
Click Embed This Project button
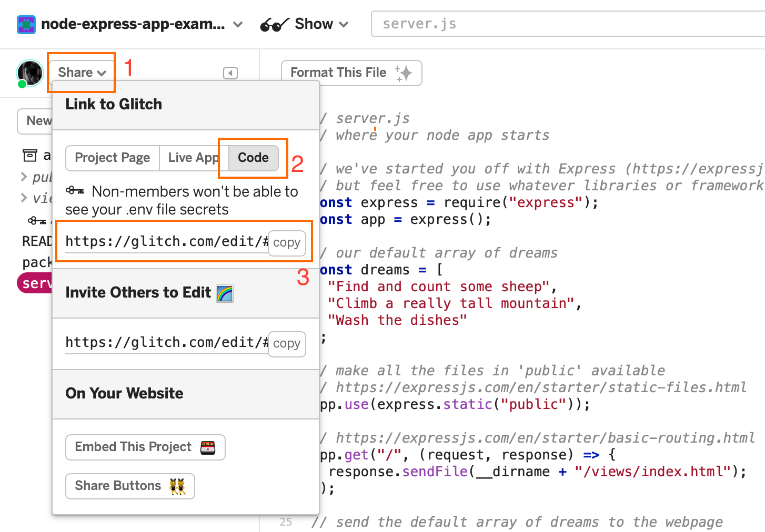(x=145, y=447)
